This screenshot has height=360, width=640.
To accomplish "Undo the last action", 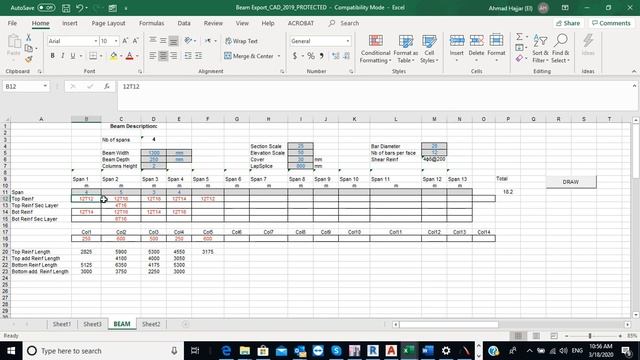I will pyautogui.click(x=80, y=8).
